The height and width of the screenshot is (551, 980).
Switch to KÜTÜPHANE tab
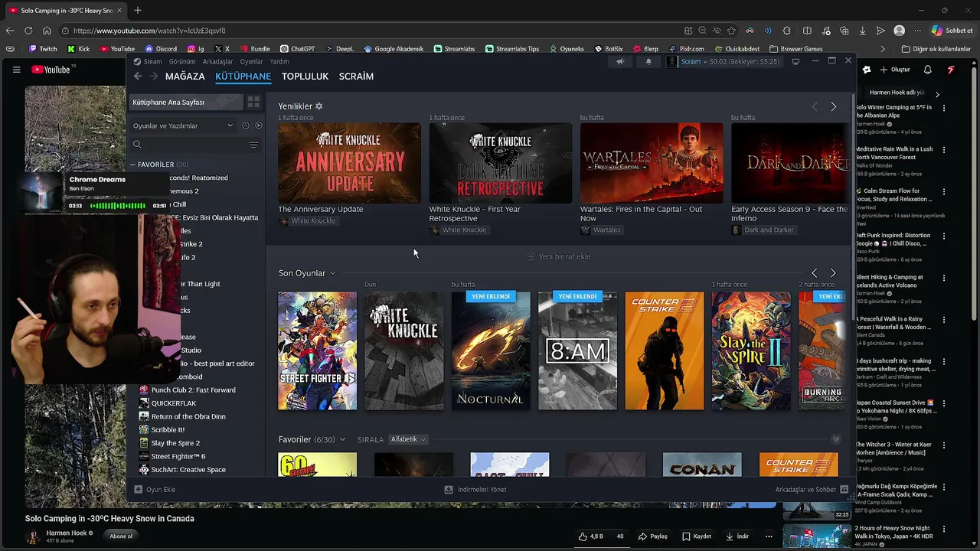243,77
